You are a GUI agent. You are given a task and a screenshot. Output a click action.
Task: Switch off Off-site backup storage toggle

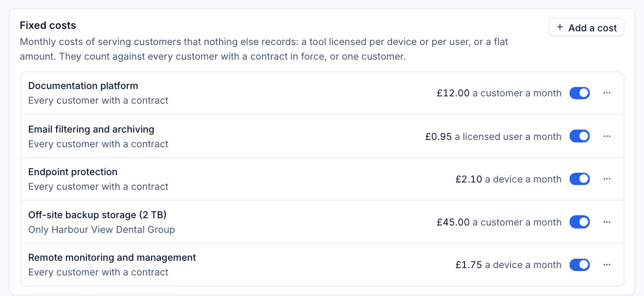[x=579, y=222]
